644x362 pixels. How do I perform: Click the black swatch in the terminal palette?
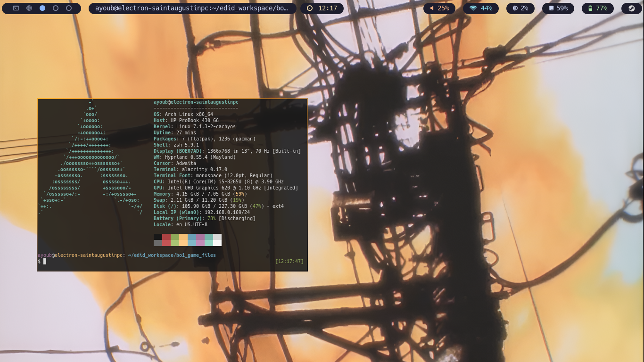158,237
